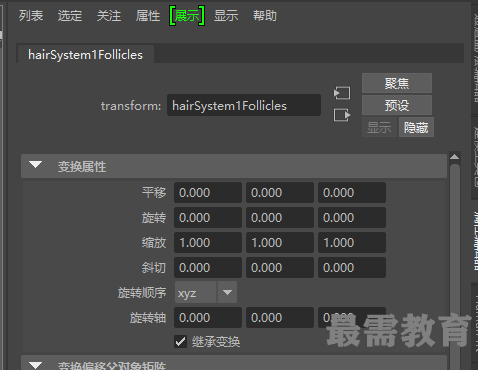Click the 旋转轴 label
Viewport: 478px width, 370px height.
click(148, 318)
